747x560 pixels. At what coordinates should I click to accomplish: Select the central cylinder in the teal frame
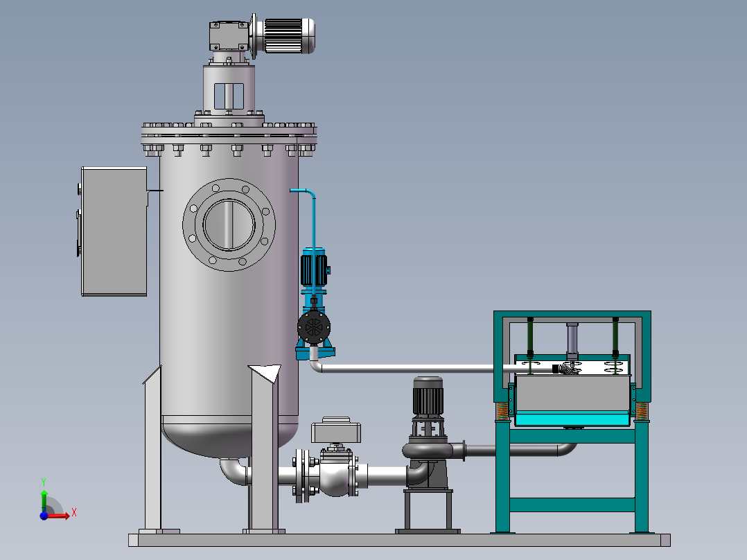(x=572, y=341)
